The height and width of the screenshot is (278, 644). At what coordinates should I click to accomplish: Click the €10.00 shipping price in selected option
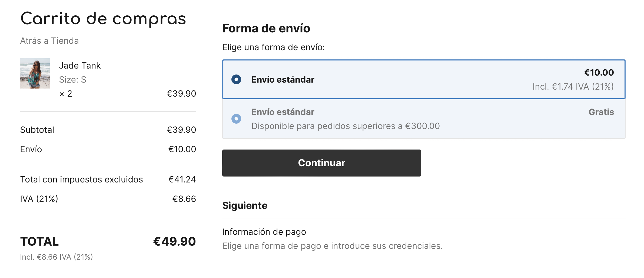pyautogui.click(x=599, y=72)
